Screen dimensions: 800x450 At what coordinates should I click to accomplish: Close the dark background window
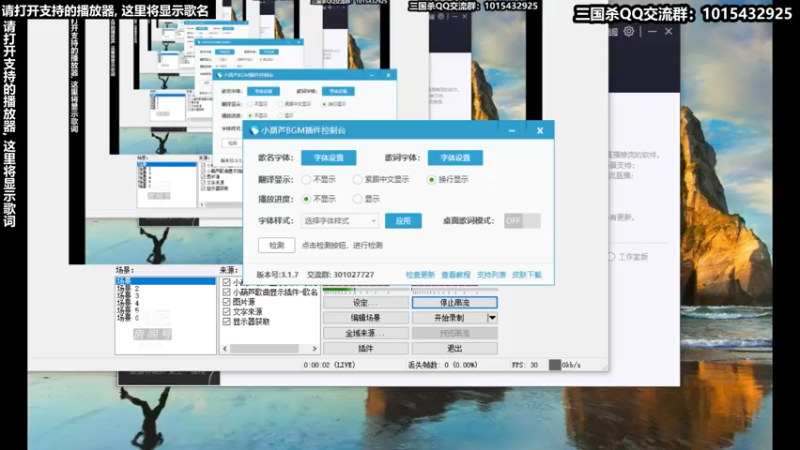click(x=668, y=32)
